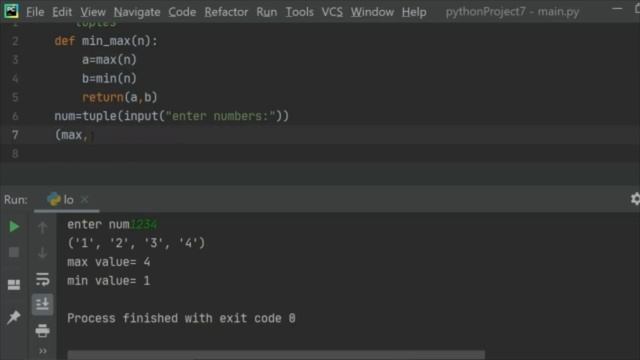This screenshot has height=360, width=640.
Task: Open run panel settings gear
Action: tap(635, 199)
